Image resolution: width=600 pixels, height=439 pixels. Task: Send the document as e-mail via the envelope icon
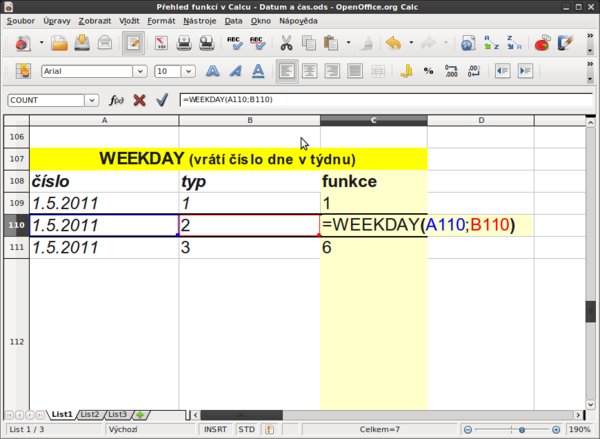(x=104, y=43)
